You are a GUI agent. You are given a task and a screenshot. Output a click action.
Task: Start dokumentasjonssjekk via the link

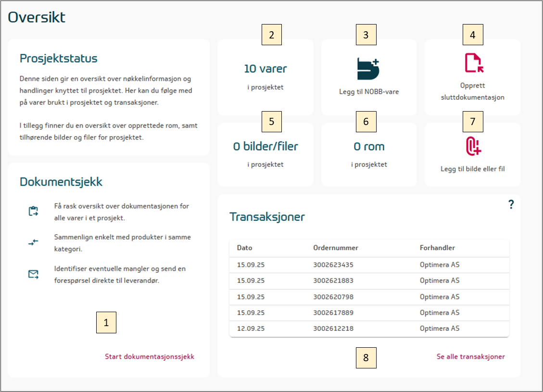(x=150, y=357)
